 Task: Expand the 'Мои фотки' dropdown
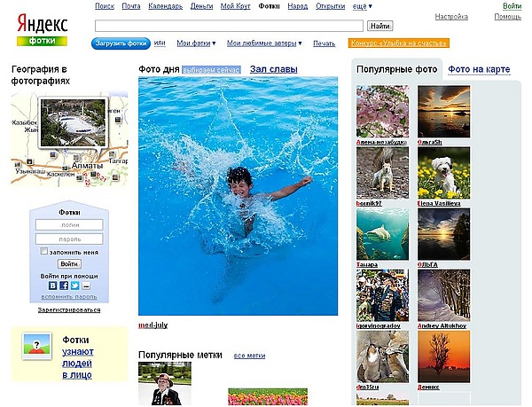196,43
